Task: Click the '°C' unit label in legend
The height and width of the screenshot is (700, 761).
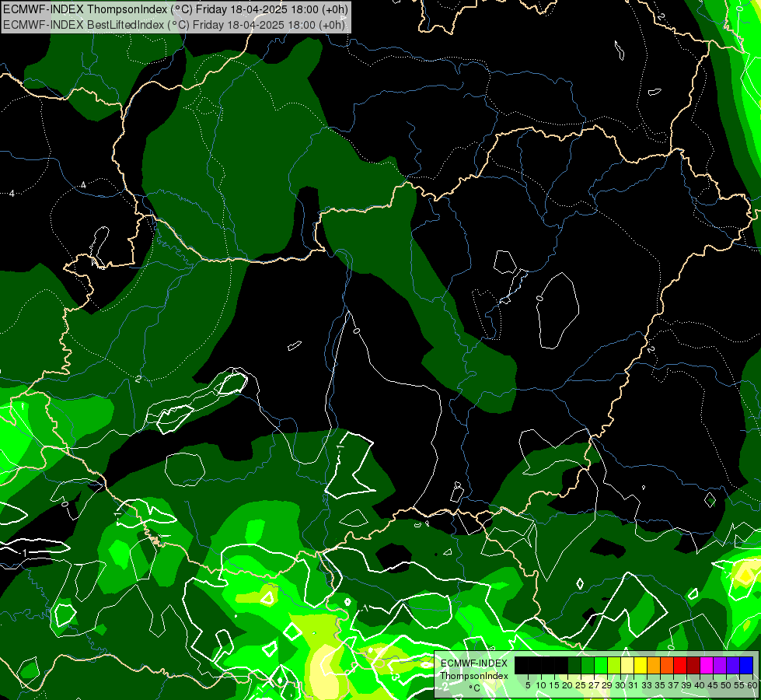Action: [475, 688]
